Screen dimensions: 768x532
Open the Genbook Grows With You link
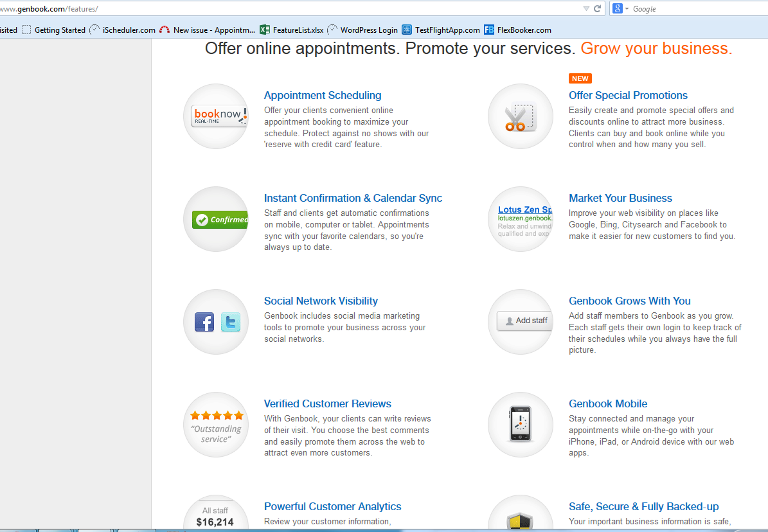(629, 301)
